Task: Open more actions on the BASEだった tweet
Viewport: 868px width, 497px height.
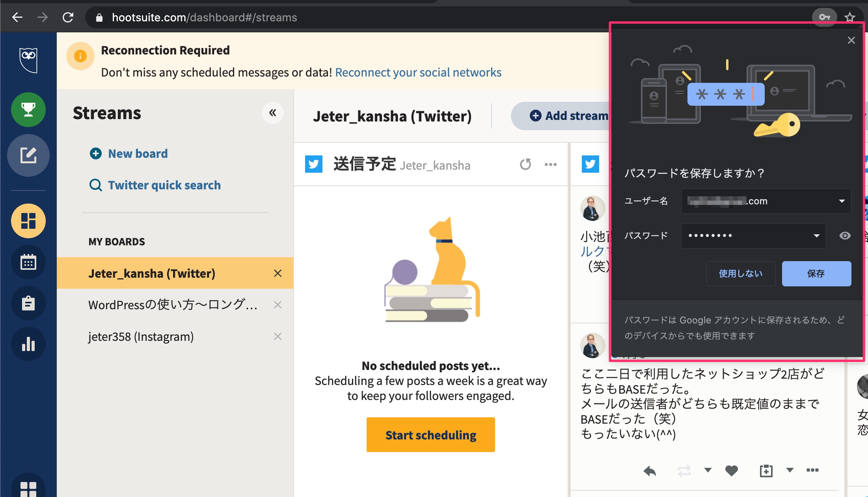Action: (x=812, y=470)
